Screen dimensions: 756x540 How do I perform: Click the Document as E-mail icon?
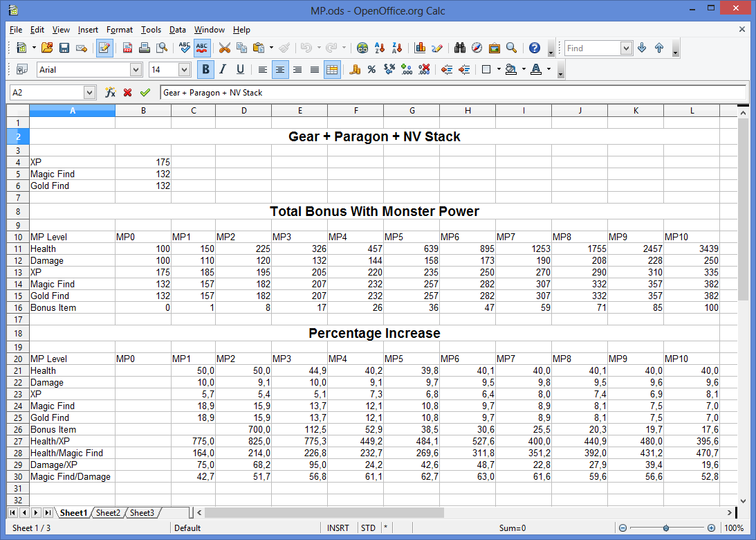[x=82, y=48]
